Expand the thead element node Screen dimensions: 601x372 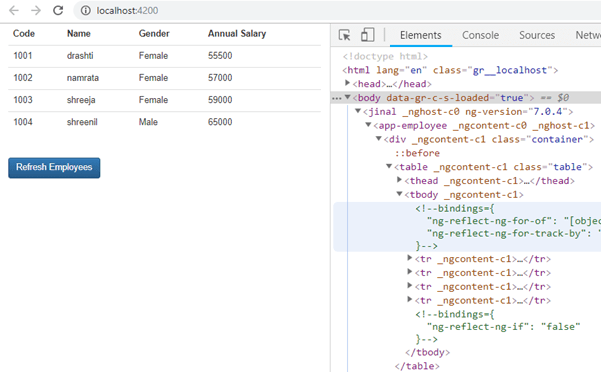tap(399, 180)
